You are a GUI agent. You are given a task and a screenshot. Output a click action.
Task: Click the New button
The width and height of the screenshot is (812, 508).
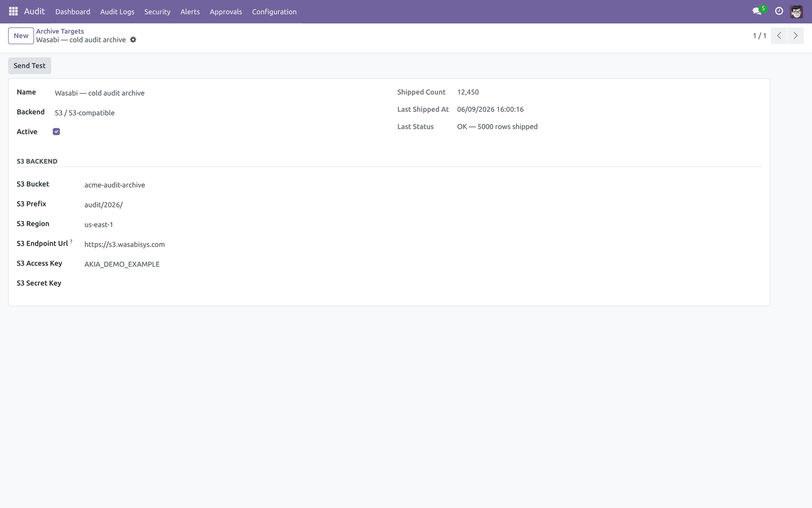click(x=21, y=36)
